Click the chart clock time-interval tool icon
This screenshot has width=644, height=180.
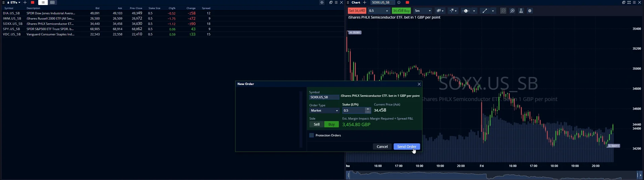tap(466, 11)
